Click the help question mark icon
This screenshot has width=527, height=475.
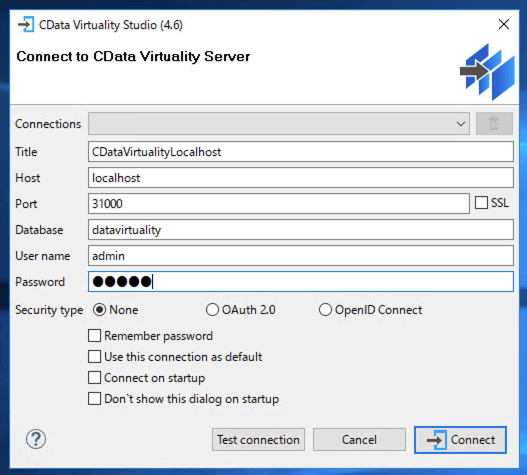36,439
